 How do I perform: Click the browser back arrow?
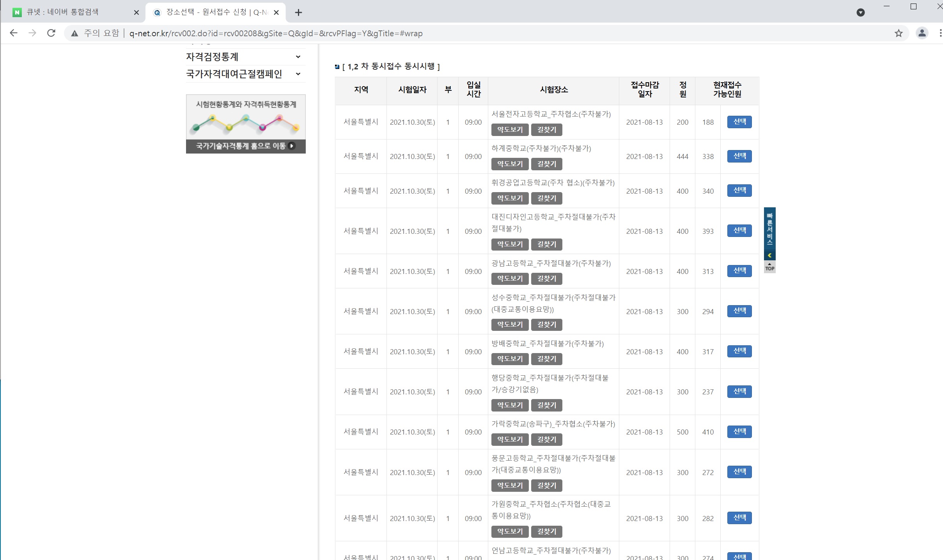[x=14, y=33]
